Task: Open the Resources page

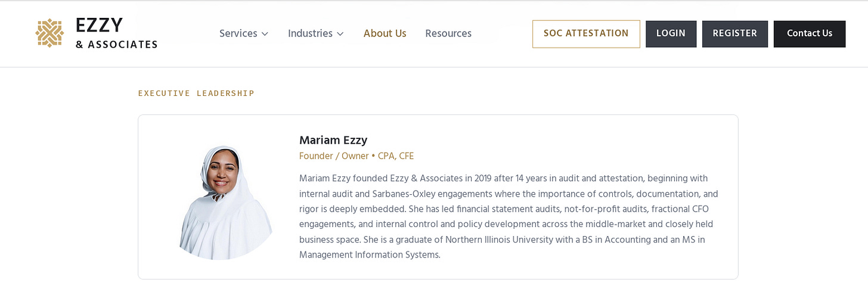Action: click(448, 33)
